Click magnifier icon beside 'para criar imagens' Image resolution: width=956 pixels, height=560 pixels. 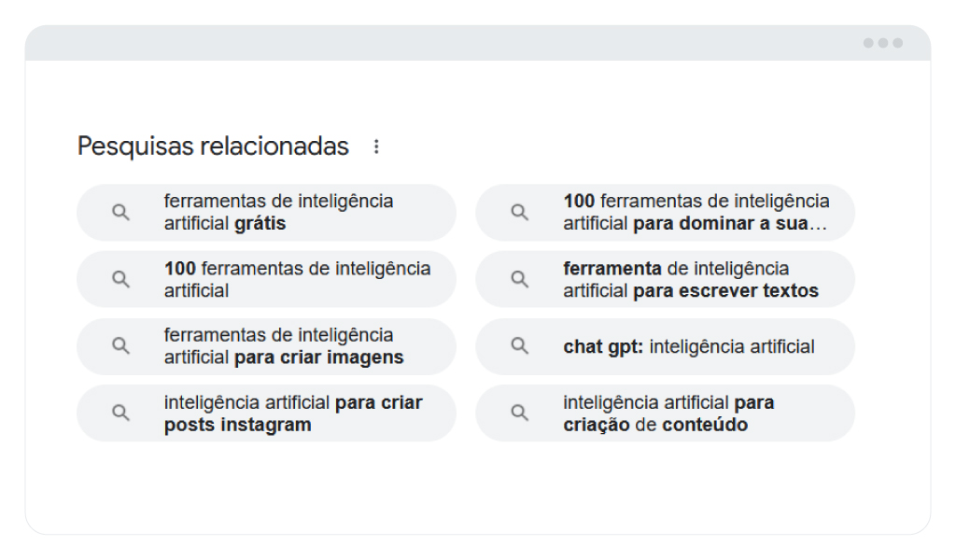(120, 346)
